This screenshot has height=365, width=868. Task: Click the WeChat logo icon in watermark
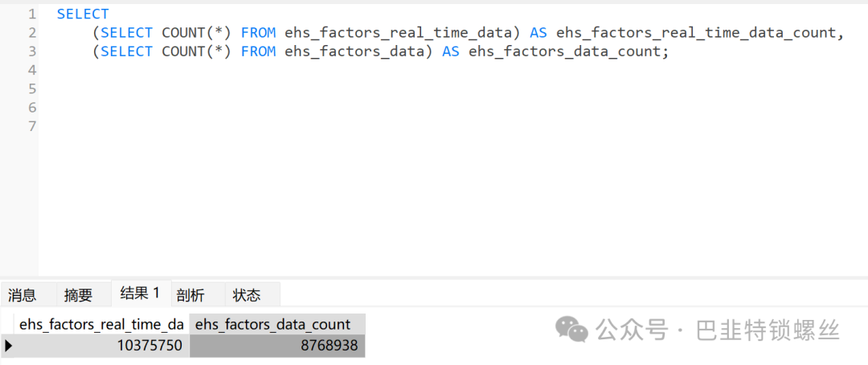(x=573, y=329)
